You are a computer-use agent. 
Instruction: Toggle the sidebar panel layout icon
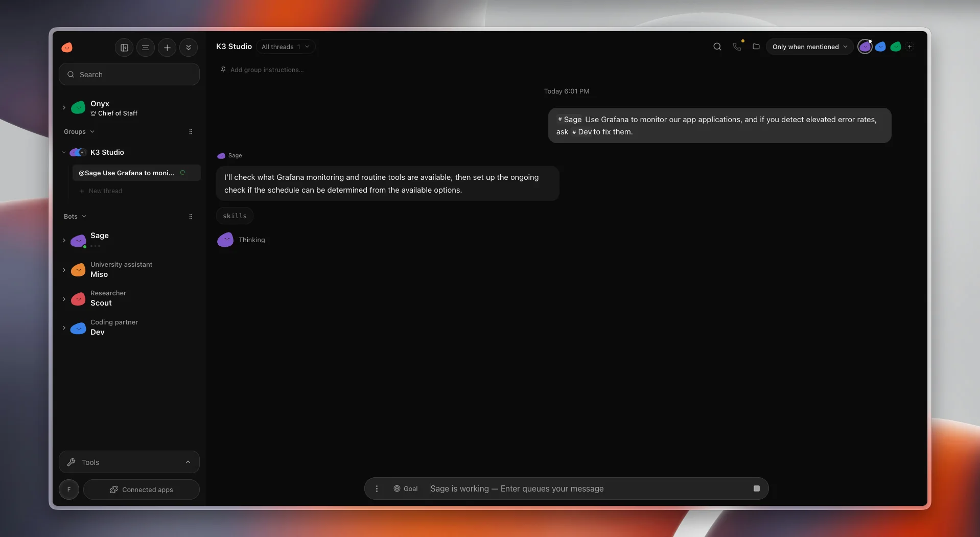(124, 48)
